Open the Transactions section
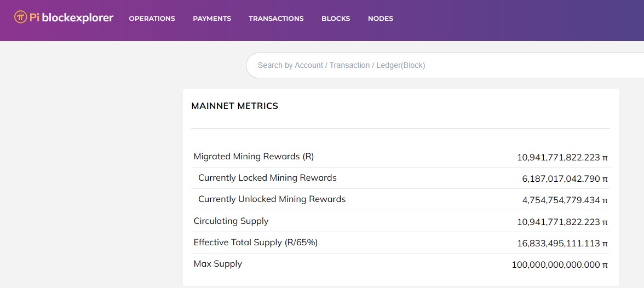Image resolution: width=644 pixels, height=288 pixels. [276, 19]
